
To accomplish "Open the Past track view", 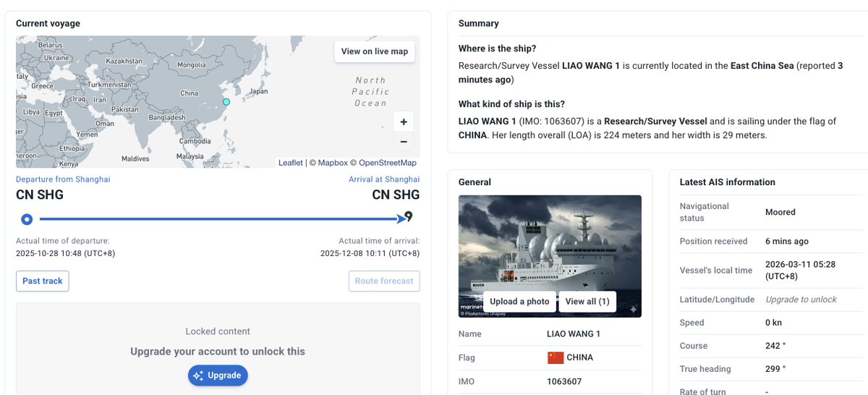I will click(x=43, y=281).
